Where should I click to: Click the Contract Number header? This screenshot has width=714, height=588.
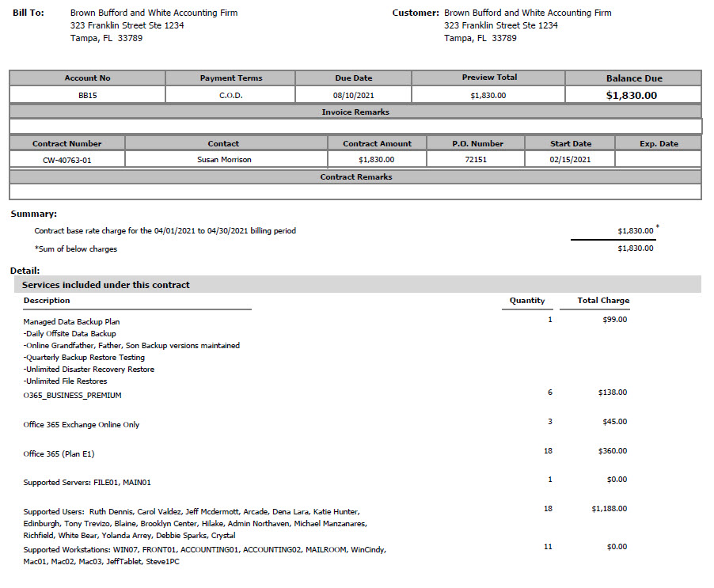click(x=67, y=143)
